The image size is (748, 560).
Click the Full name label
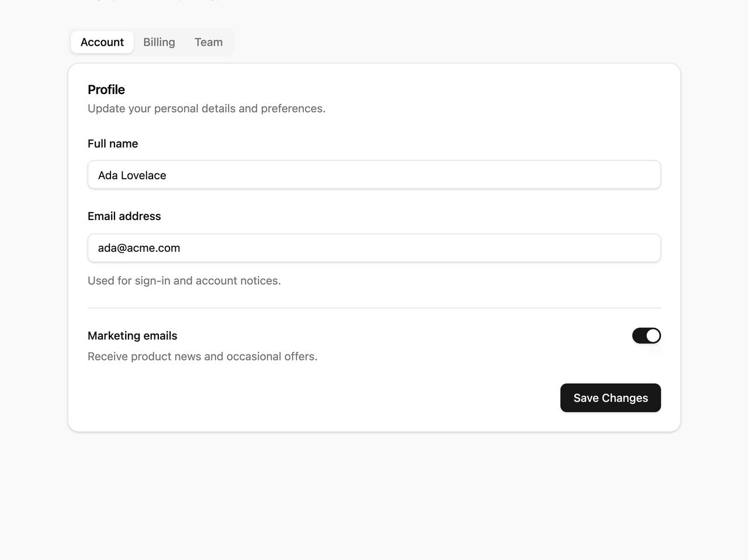pos(113,144)
